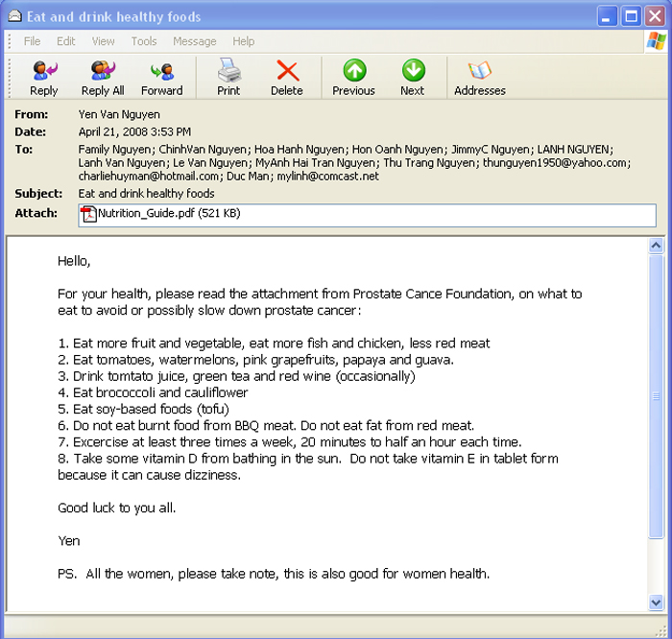
Task: Click recipient Duc Man
Action: click(x=248, y=176)
